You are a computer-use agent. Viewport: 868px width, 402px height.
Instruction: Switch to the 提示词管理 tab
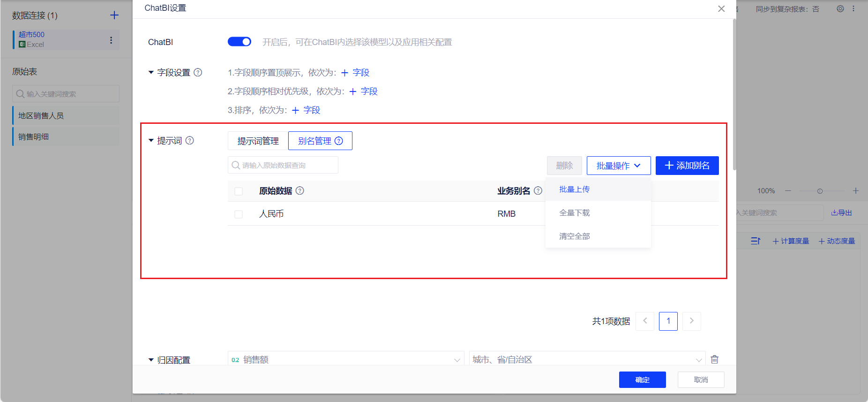coord(258,141)
